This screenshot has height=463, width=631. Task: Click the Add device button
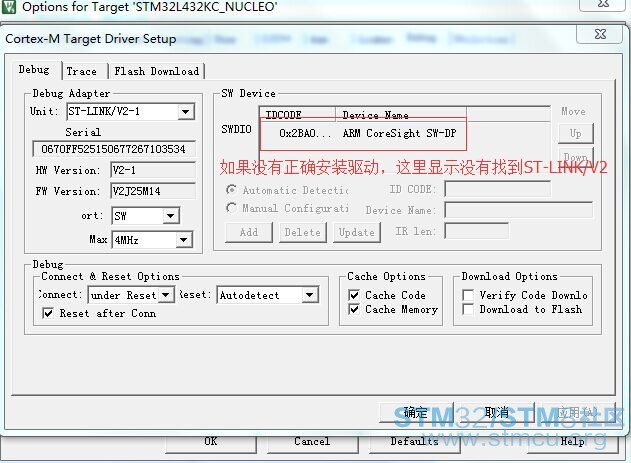coord(249,232)
